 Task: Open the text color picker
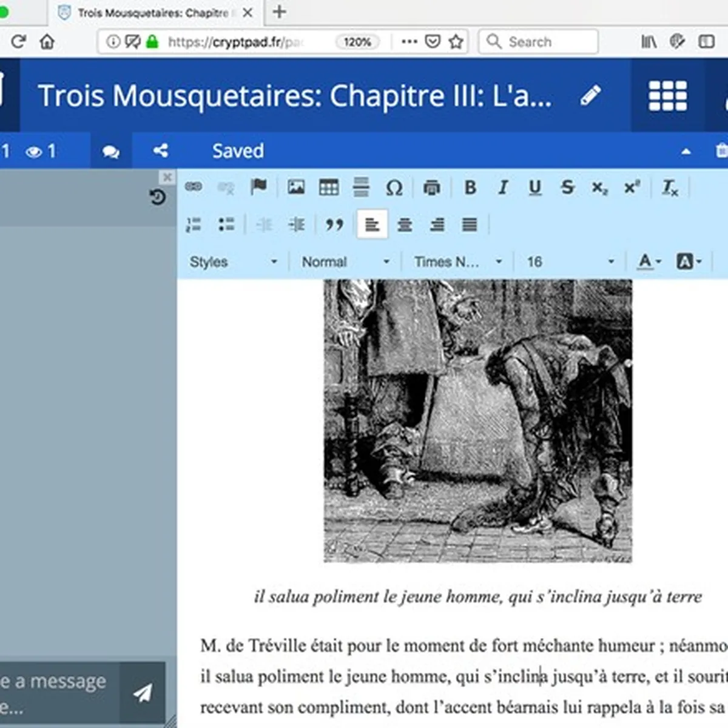649,261
